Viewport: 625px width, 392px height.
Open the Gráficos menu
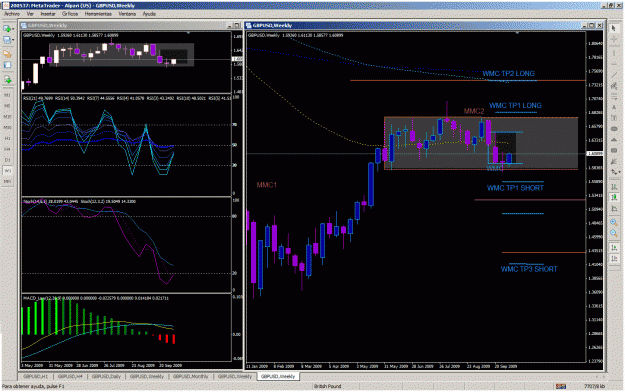70,14
